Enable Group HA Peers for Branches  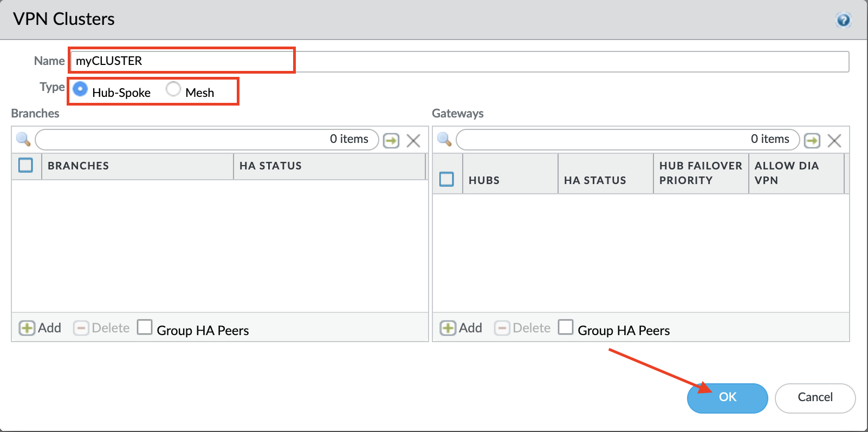pos(145,327)
